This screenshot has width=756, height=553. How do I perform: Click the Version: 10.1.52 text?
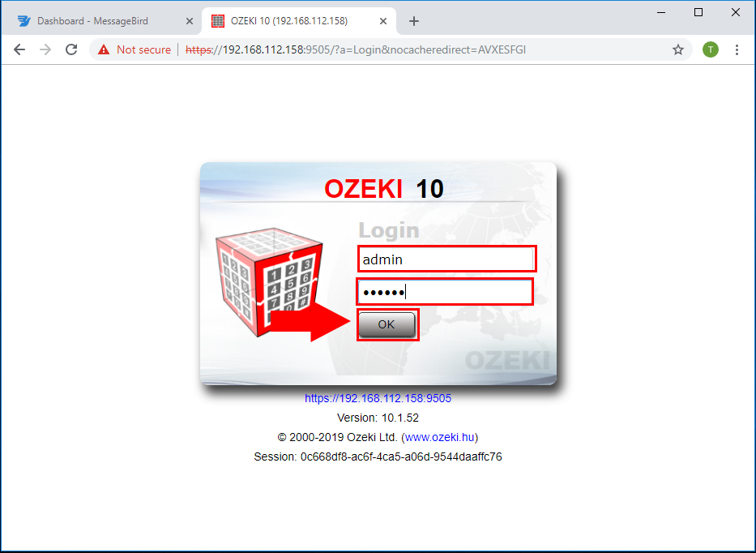pos(378,418)
